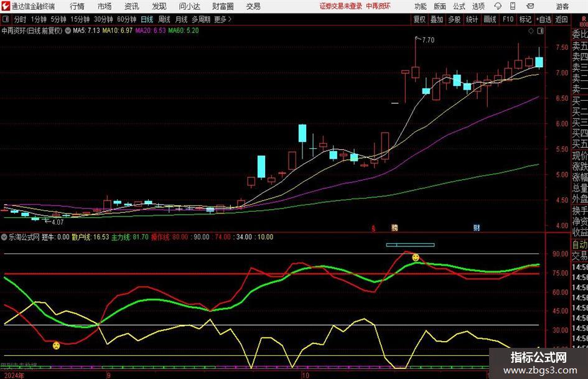This screenshot has height=379, width=588.
Task: Click the 榜 marker on the chart
Action: click(394, 228)
